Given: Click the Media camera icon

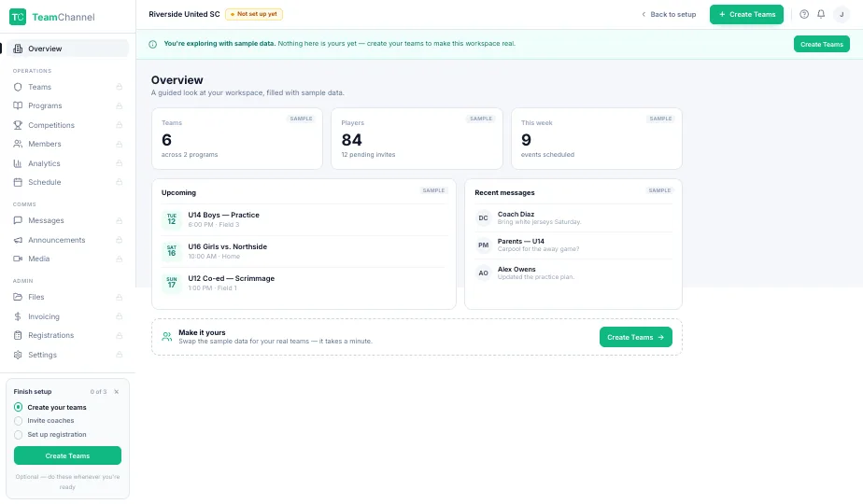Looking at the screenshot, I should coord(18,259).
